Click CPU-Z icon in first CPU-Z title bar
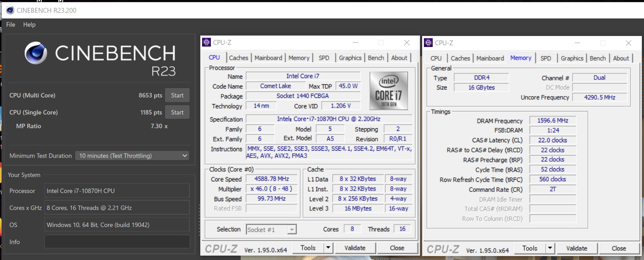The width and height of the screenshot is (644, 260). (x=206, y=42)
